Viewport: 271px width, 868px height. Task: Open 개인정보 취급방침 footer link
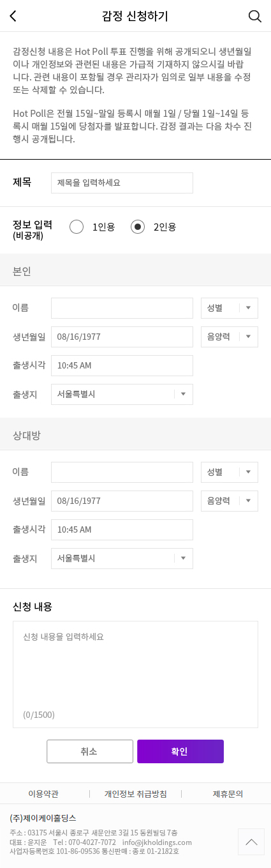(x=136, y=794)
